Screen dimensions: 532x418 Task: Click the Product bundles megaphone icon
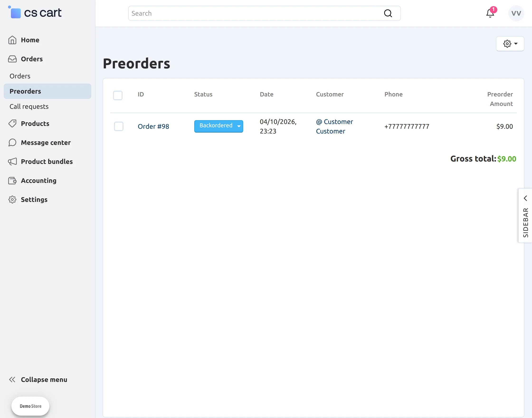[x=12, y=161]
